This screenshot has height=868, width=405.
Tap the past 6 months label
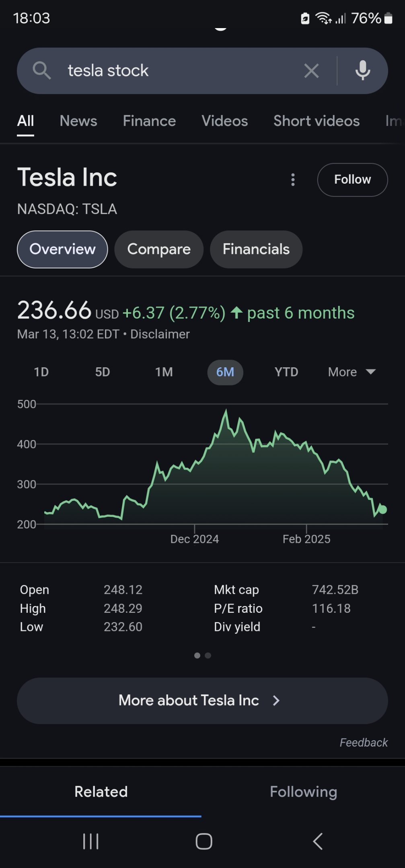[301, 313]
